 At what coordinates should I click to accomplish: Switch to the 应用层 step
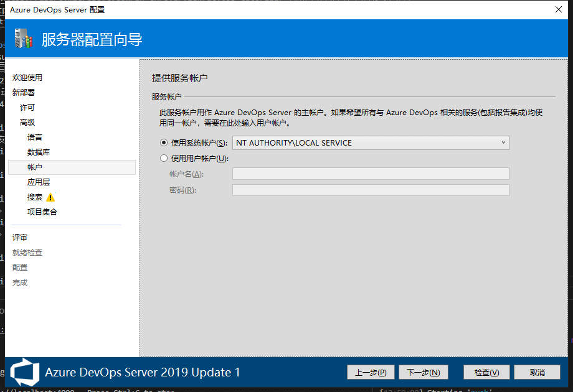pyautogui.click(x=39, y=182)
